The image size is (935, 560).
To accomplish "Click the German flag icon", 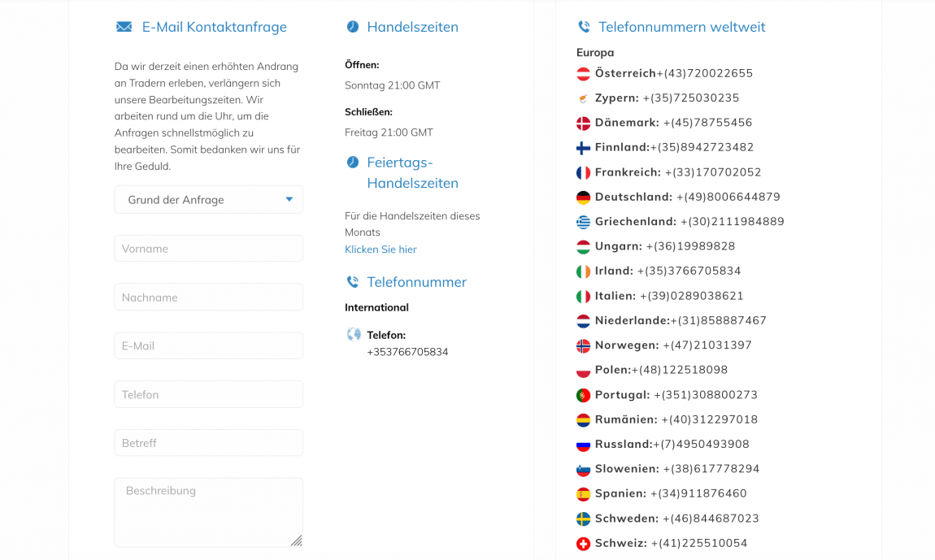I will 583,198.
